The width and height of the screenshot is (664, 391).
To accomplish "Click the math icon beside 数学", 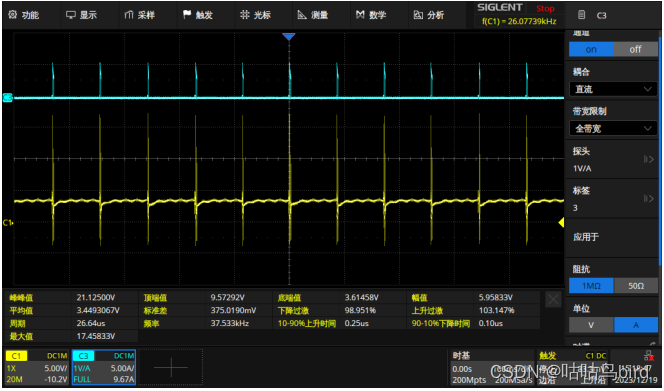I will [x=360, y=15].
